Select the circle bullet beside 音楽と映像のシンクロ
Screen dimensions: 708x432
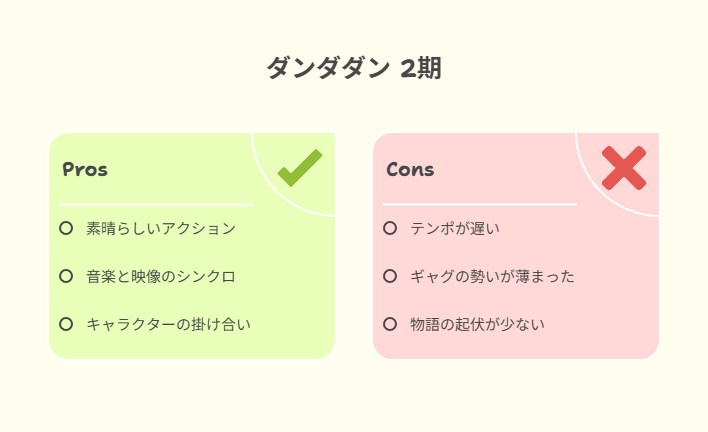(66, 276)
